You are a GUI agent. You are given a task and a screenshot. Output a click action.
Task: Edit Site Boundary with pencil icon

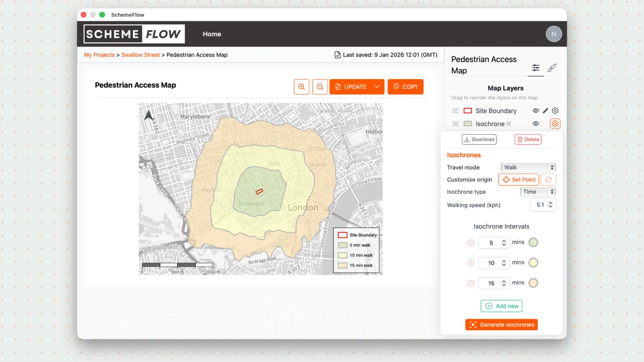click(x=545, y=111)
